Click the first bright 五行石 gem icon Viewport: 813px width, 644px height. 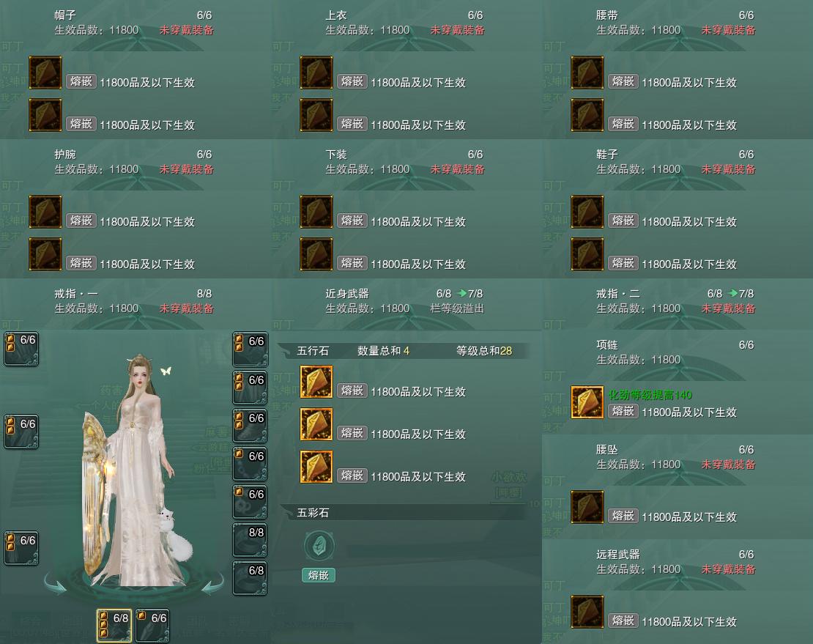click(x=316, y=382)
